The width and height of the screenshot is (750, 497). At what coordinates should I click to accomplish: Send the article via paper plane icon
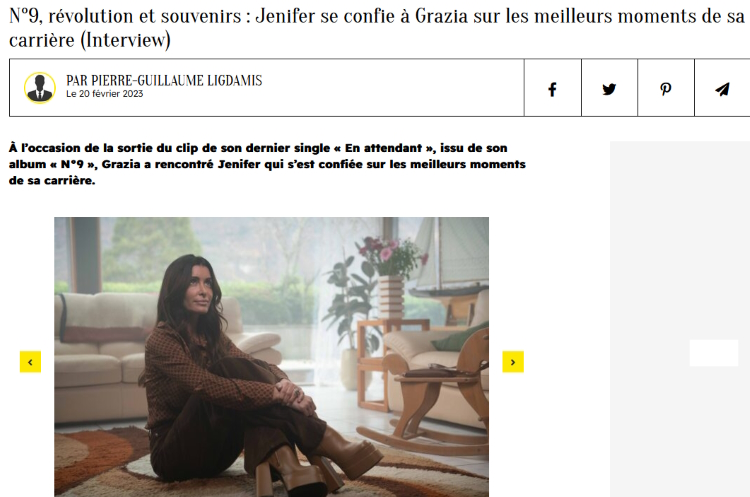(x=722, y=88)
